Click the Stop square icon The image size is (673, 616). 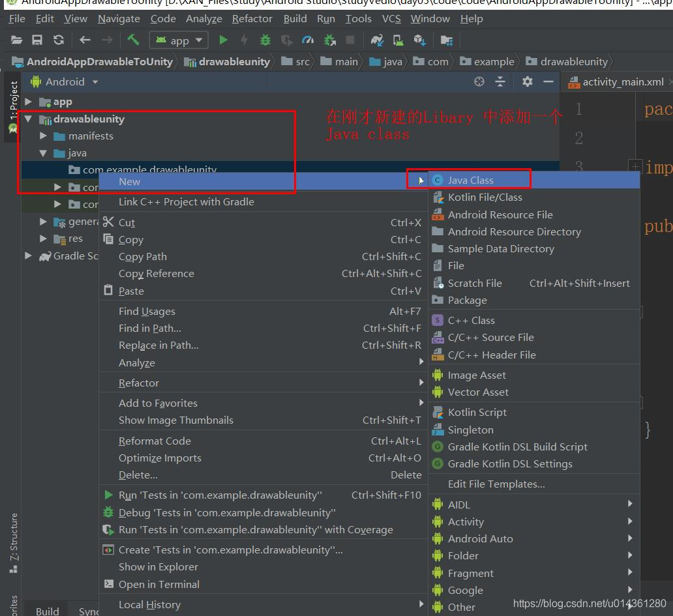[350, 40]
